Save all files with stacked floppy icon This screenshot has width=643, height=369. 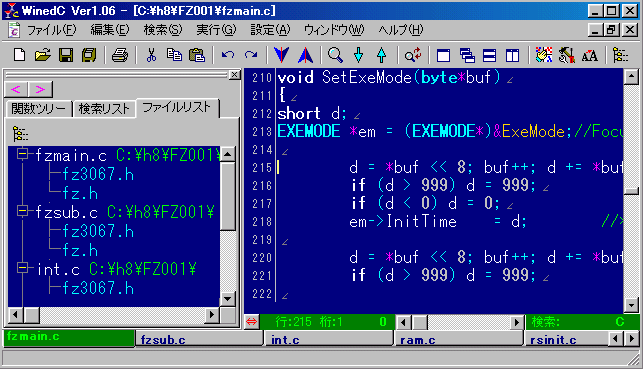point(89,55)
